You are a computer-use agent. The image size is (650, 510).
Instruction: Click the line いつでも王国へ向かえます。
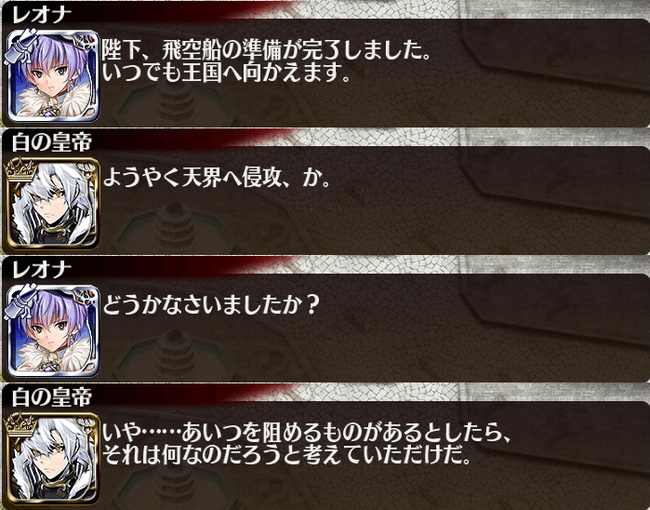pos(227,73)
